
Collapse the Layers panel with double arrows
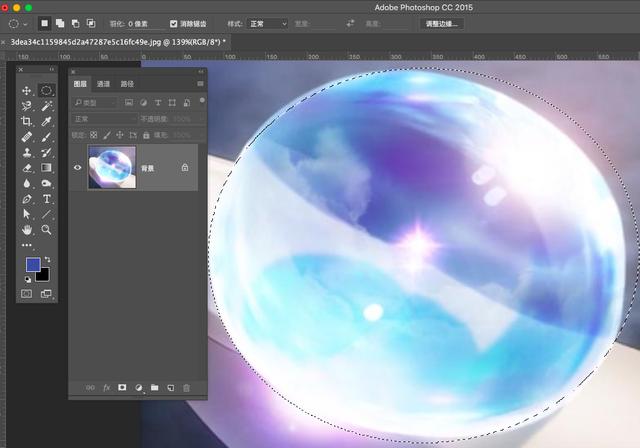tap(201, 72)
